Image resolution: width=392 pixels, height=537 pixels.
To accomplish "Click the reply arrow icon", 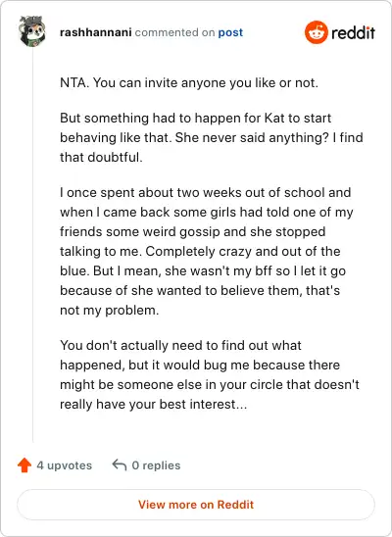I will [x=120, y=464].
